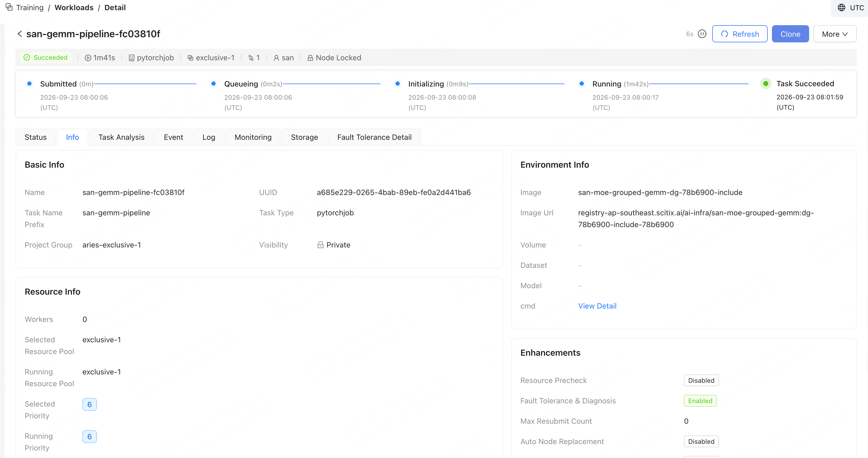Open the Log tab
The image size is (868, 458).
pos(209,137)
